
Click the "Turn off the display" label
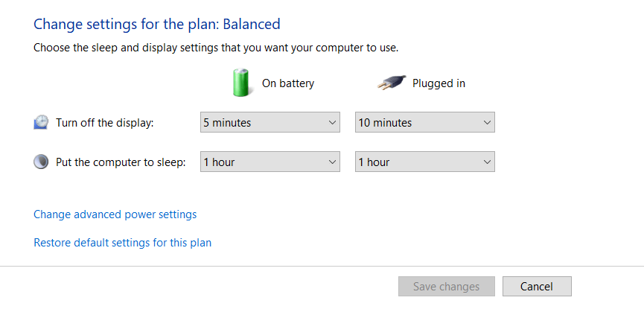tap(105, 123)
